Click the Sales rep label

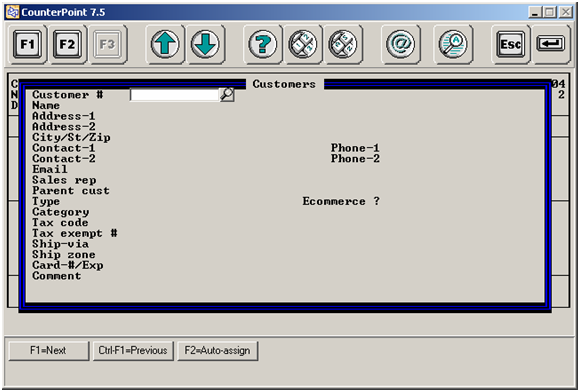coord(64,180)
